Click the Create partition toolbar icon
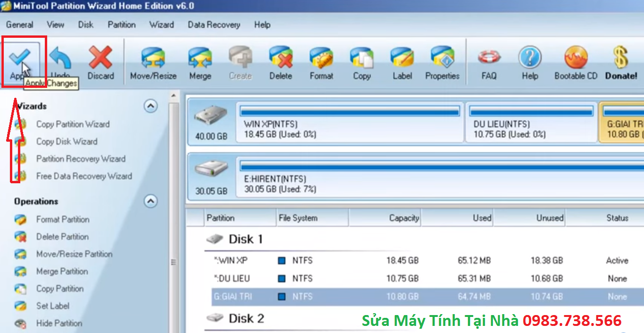The image size is (644, 333). pos(241,58)
